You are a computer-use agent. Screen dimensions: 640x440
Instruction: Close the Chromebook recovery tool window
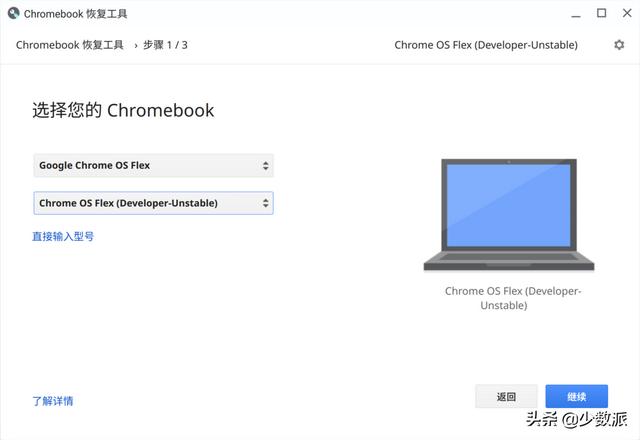click(627, 13)
